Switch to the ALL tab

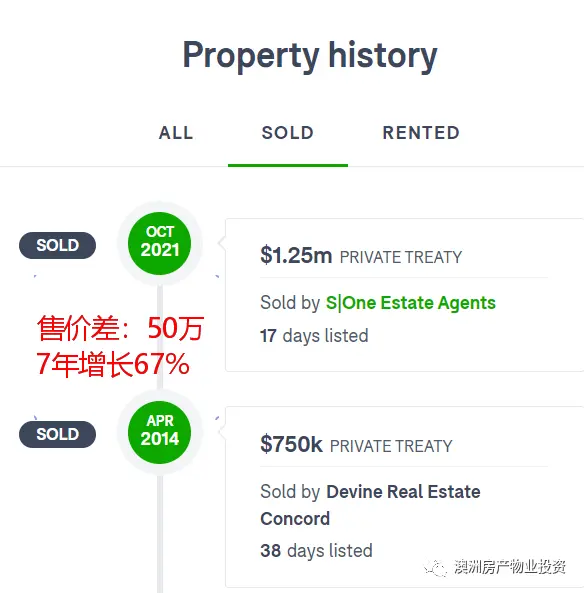176,133
